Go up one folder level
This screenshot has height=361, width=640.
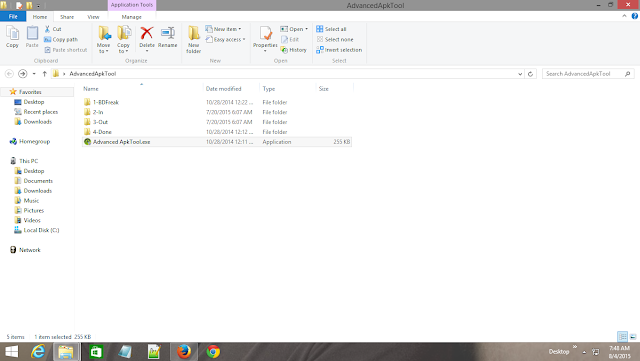(44, 74)
